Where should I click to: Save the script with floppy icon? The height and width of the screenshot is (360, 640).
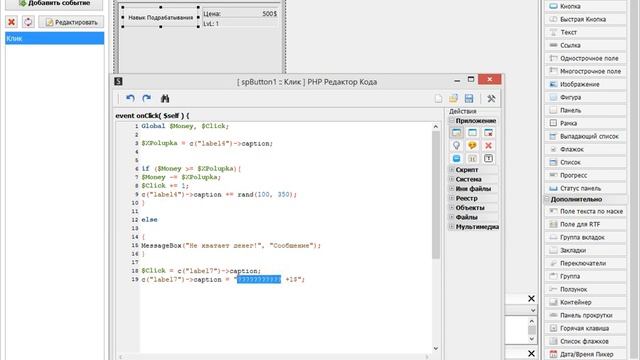click(x=469, y=98)
